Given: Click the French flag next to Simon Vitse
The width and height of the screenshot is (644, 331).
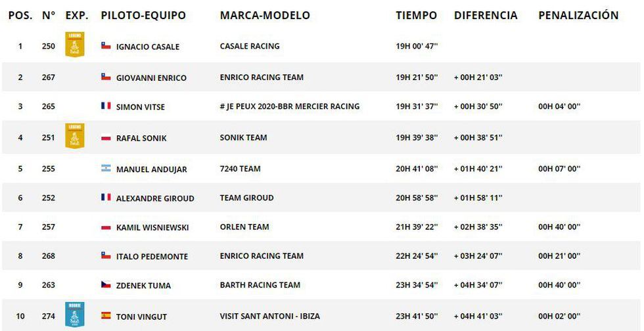Looking at the screenshot, I should tap(106, 106).
